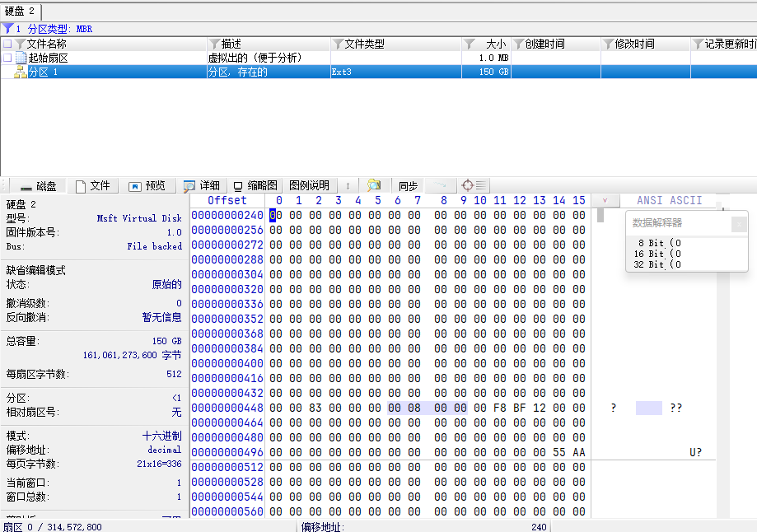Click the hex view vertical scrollbar thumb
This screenshot has width=757, height=532.
600,214
